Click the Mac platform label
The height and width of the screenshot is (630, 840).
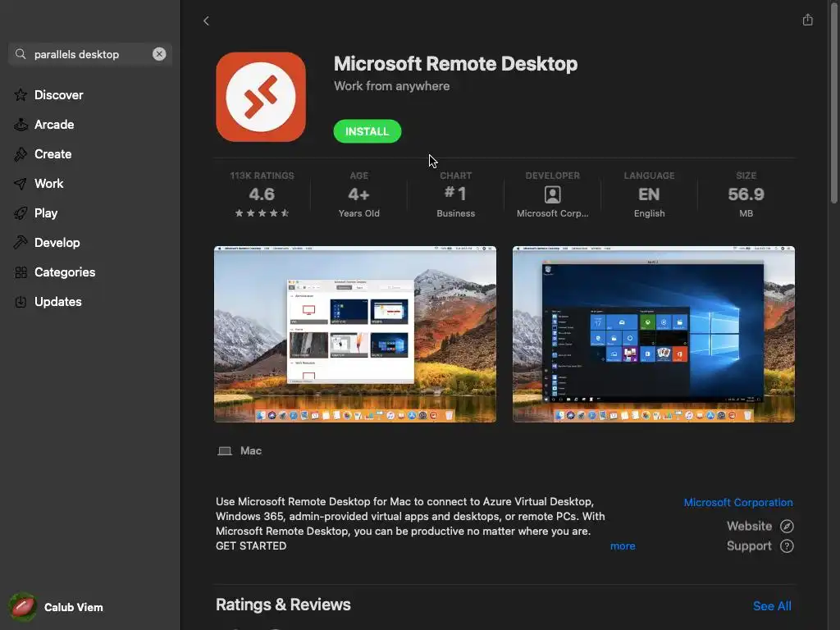pos(251,450)
